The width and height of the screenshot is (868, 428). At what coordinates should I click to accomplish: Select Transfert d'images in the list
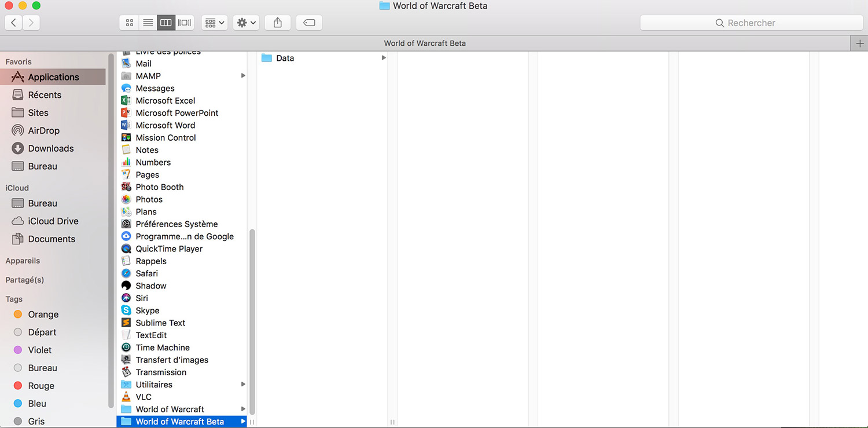pos(171,360)
